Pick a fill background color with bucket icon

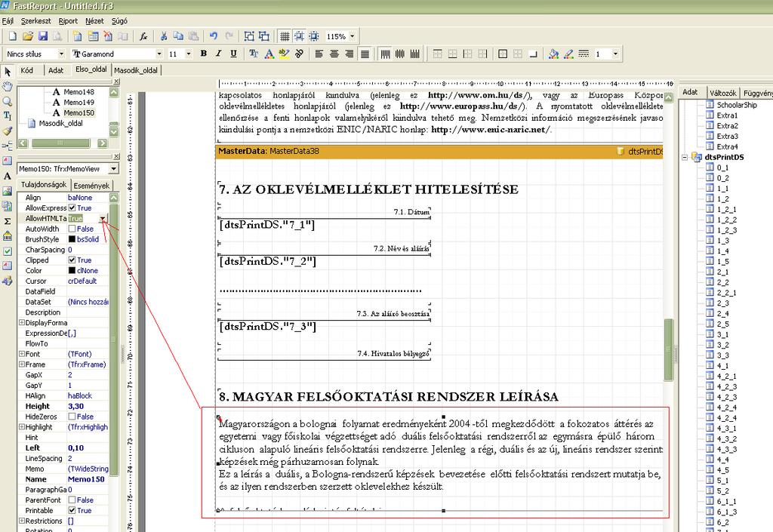pyautogui.click(x=553, y=54)
